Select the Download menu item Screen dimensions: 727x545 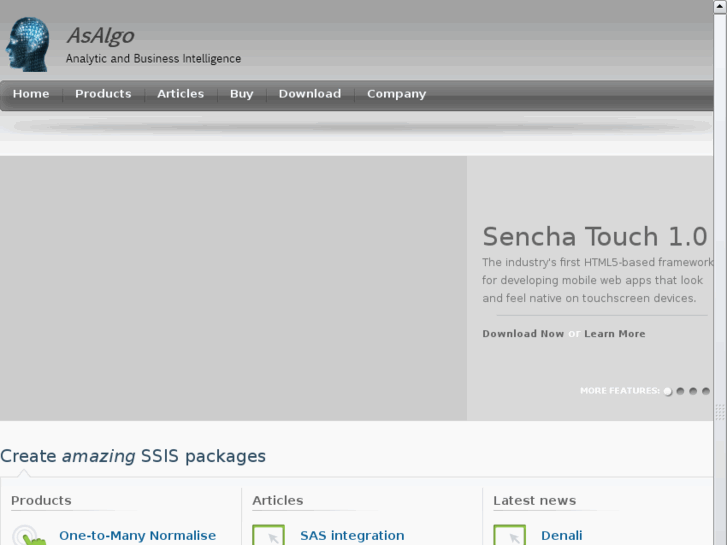click(309, 94)
